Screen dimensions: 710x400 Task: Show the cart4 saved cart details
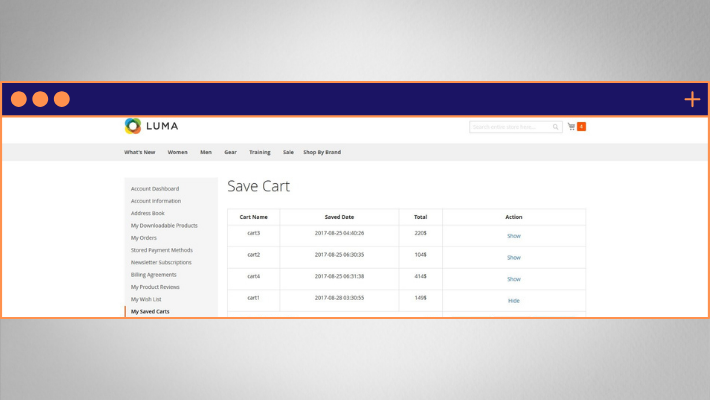coord(513,279)
